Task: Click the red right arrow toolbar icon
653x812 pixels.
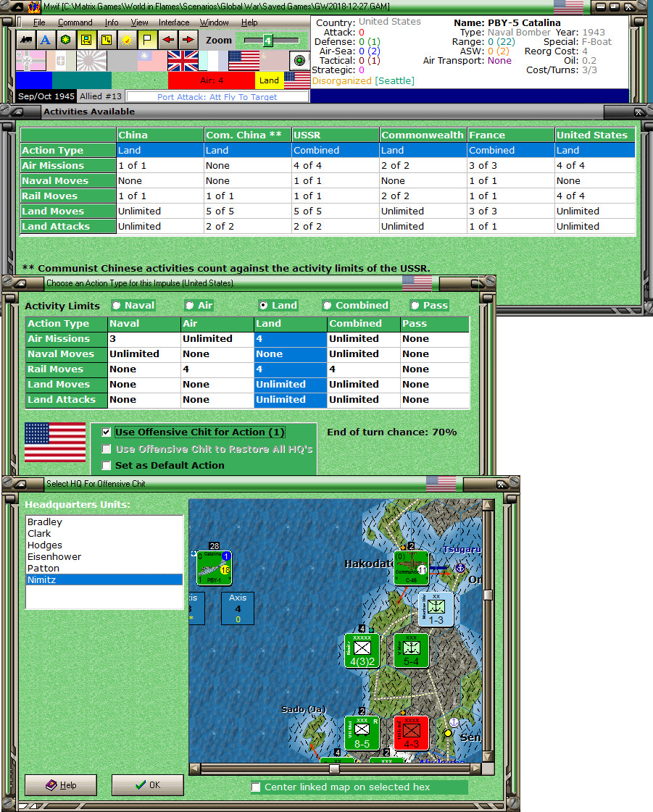Action: pyautogui.click(x=188, y=40)
